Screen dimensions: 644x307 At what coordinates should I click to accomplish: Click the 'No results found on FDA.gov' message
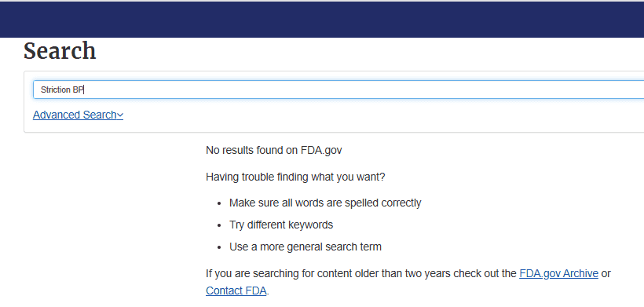(x=274, y=150)
